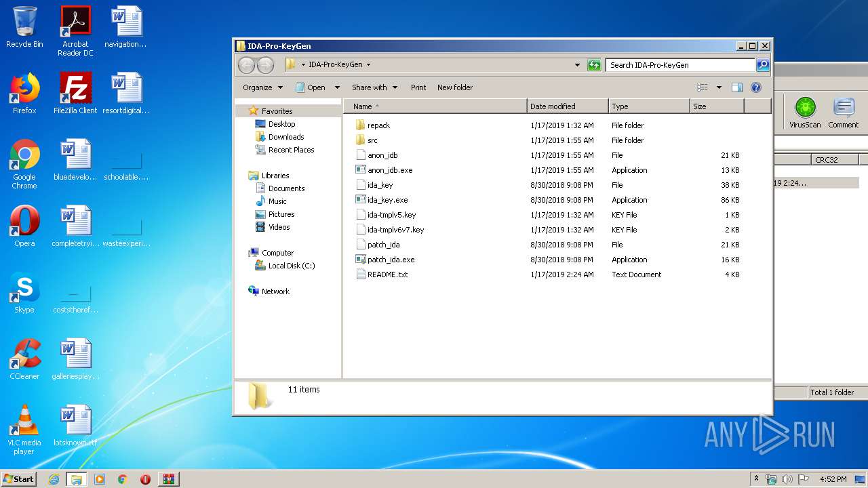The image size is (868, 488).
Task: Select the README.txt document icon
Action: click(x=361, y=274)
